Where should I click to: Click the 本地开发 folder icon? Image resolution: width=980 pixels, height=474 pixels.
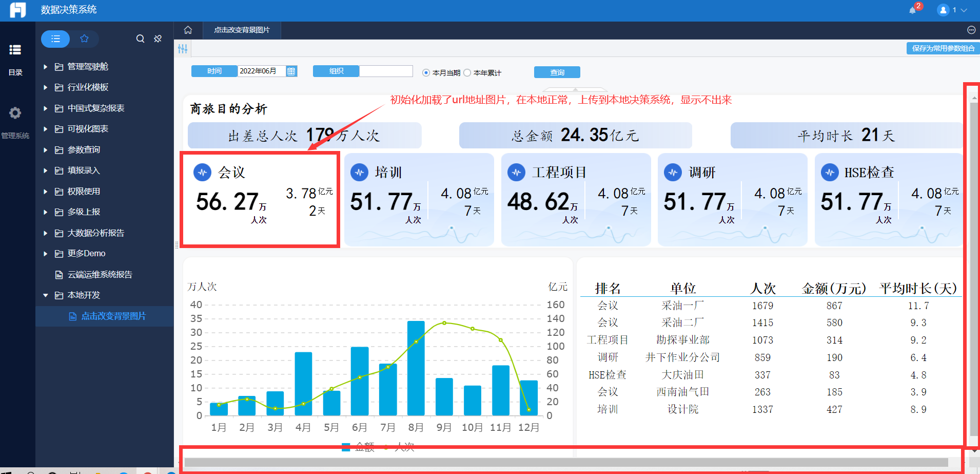[x=59, y=295]
